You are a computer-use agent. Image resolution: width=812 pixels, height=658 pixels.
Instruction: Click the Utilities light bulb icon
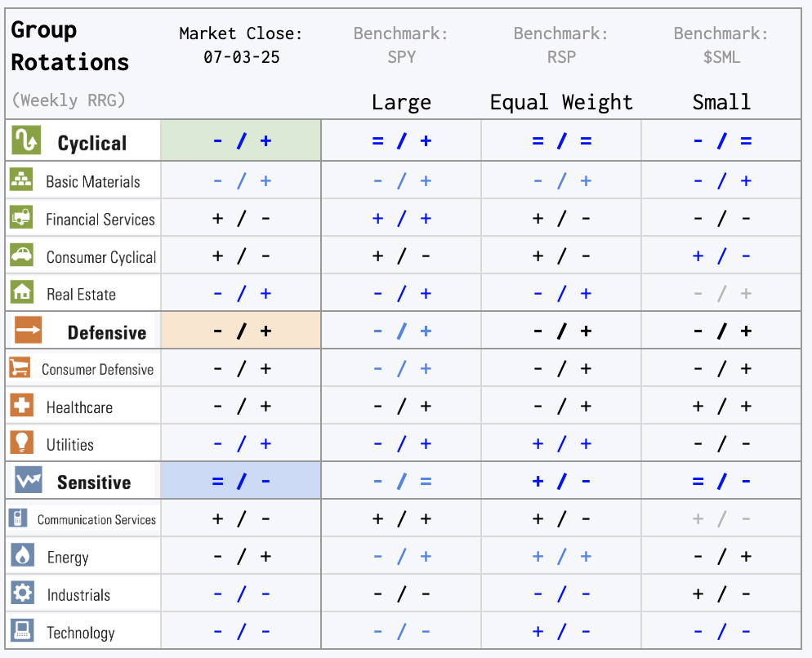(x=22, y=442)
